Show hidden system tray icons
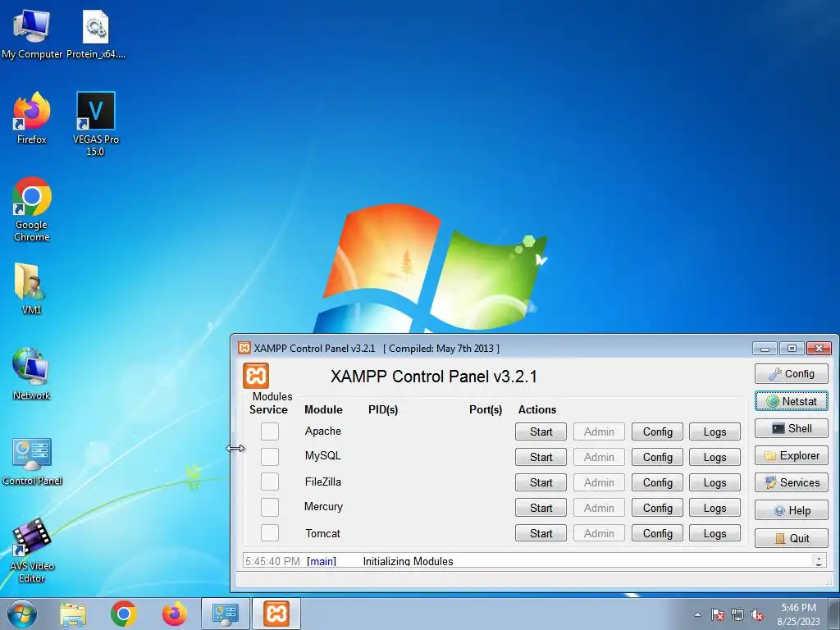Screen dimensions: 840x630 (697, 614)
